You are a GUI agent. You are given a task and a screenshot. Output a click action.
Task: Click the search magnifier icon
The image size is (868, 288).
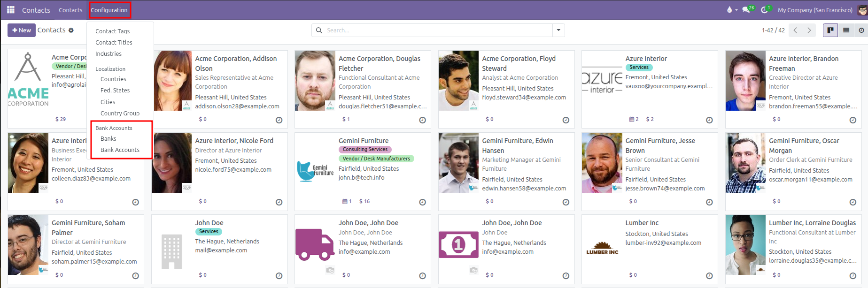pyautogui.click(x=319, y=30)
